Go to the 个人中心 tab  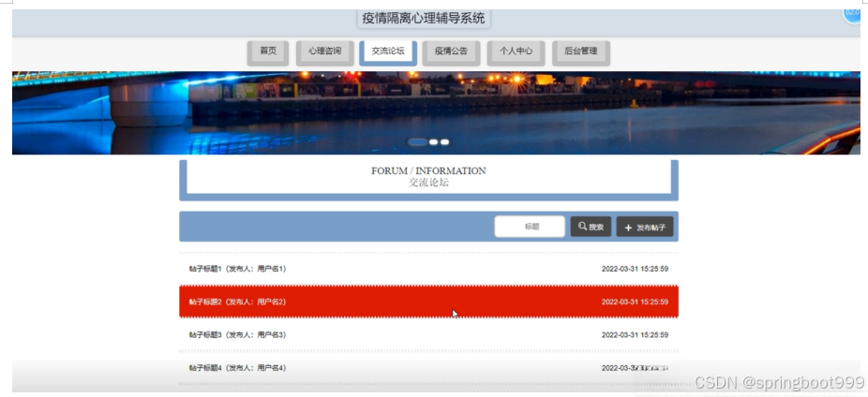click(x=516, y=51)
